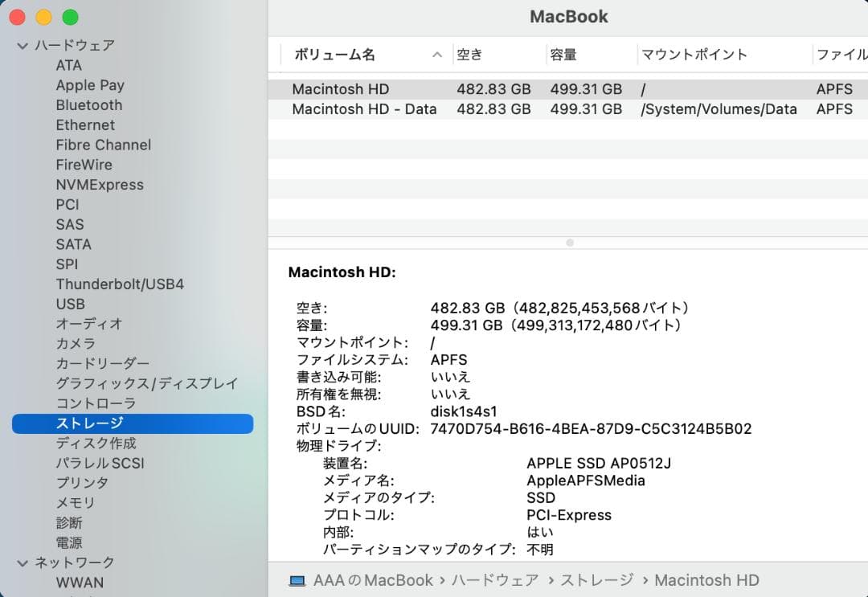Select USB from the hardware list
The height and width of the screenshot is (597, 868).
pos(70,304)
